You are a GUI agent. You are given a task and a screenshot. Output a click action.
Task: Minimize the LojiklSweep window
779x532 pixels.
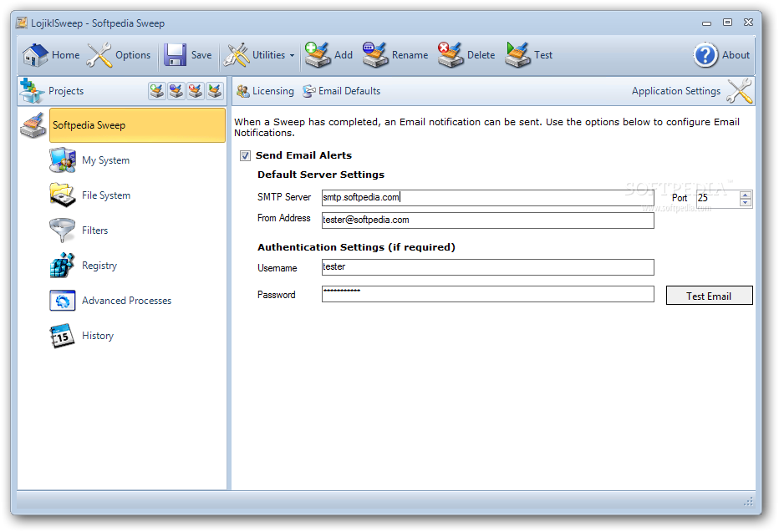pos(706,23)
